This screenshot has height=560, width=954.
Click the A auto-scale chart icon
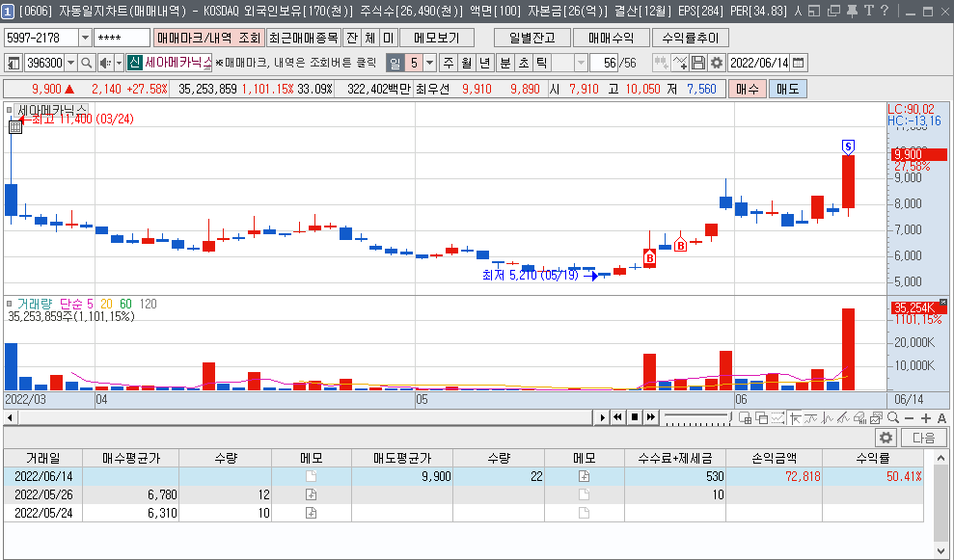click(941, 417)
